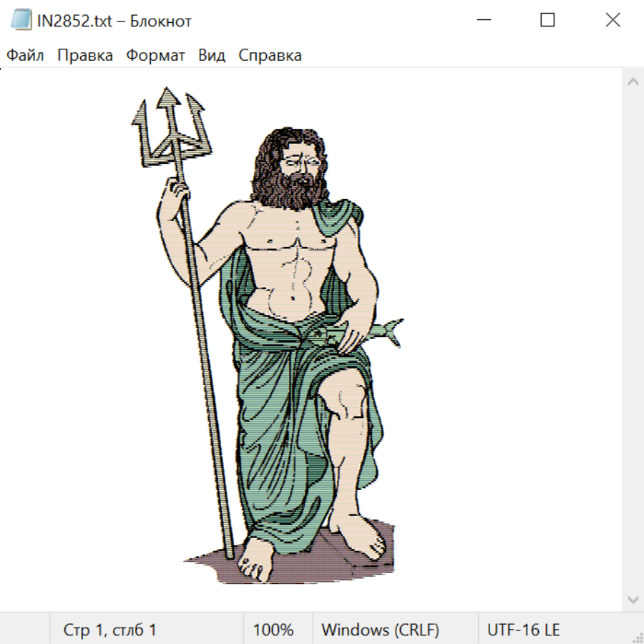Screen dimensions: 644x644
Task: Open the Правка menu
Action: point(85,56)
